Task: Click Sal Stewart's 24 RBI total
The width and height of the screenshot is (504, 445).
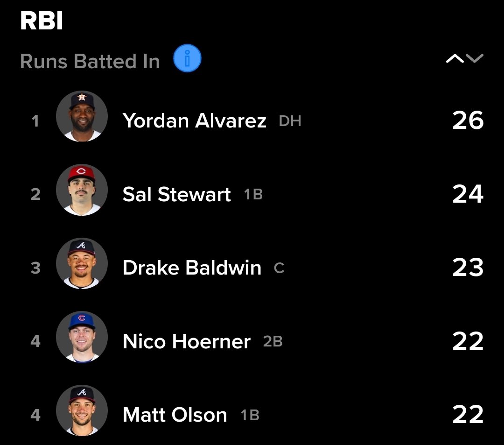Action: pos(468,194)
